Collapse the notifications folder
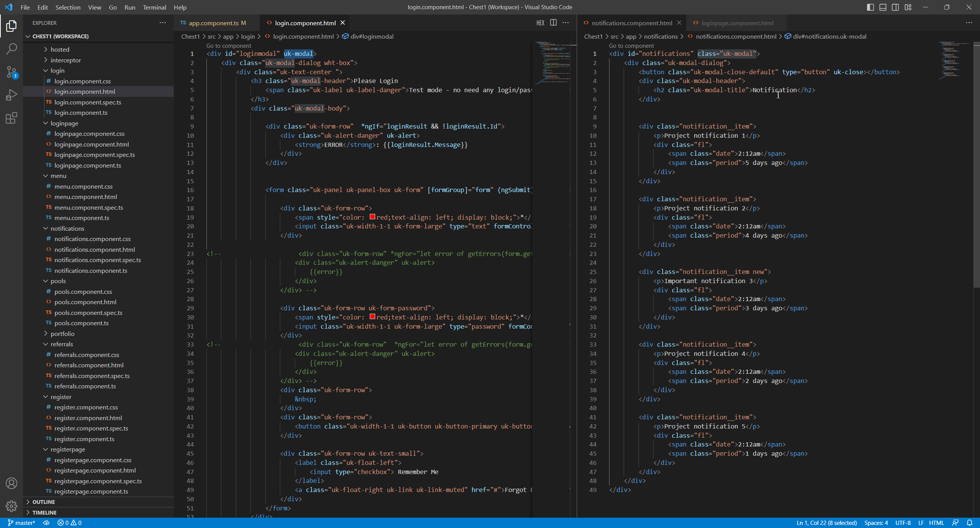This screenshot has height=528, width=980. click(67, 228)
